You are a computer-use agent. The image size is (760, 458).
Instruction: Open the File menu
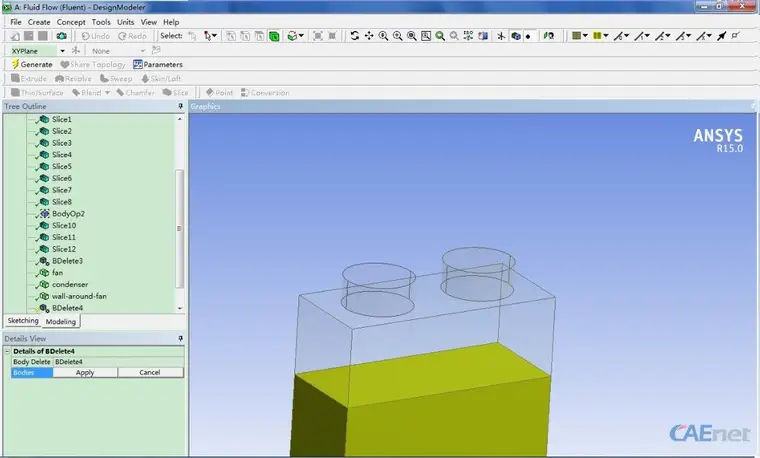(16, 22)
